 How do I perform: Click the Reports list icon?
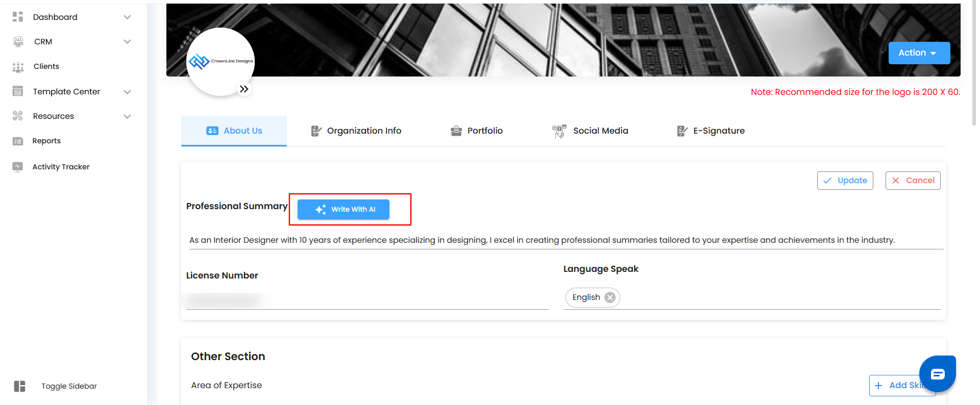pos(18,141)
